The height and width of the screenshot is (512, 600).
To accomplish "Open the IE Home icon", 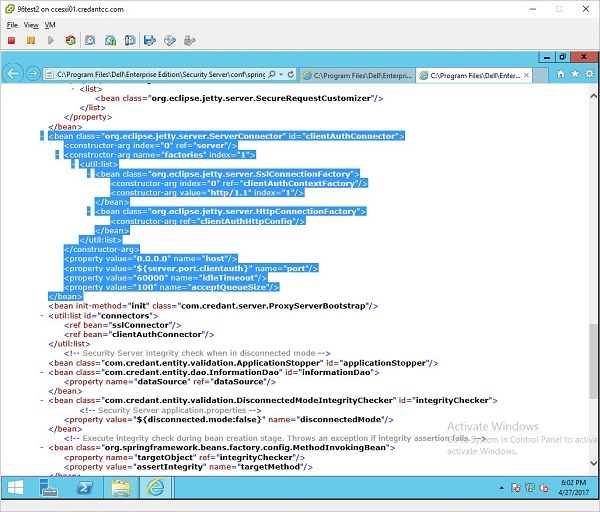I will click(x=561, y=74).
